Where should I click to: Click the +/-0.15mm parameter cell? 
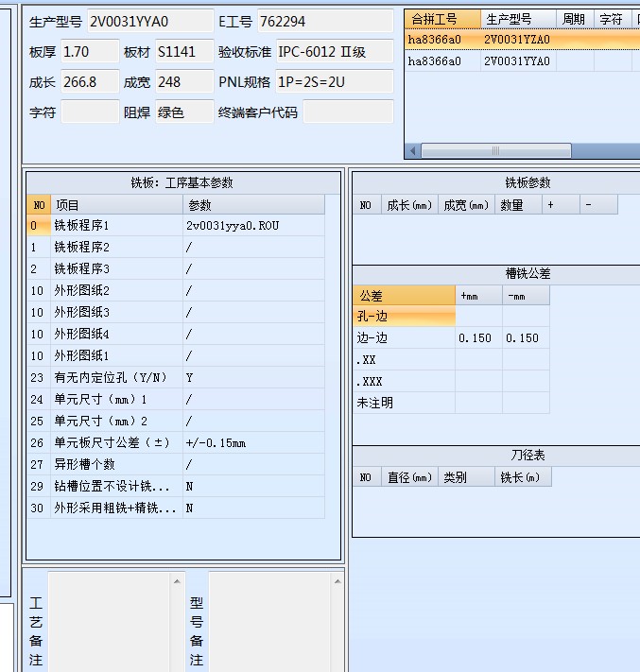253,442
